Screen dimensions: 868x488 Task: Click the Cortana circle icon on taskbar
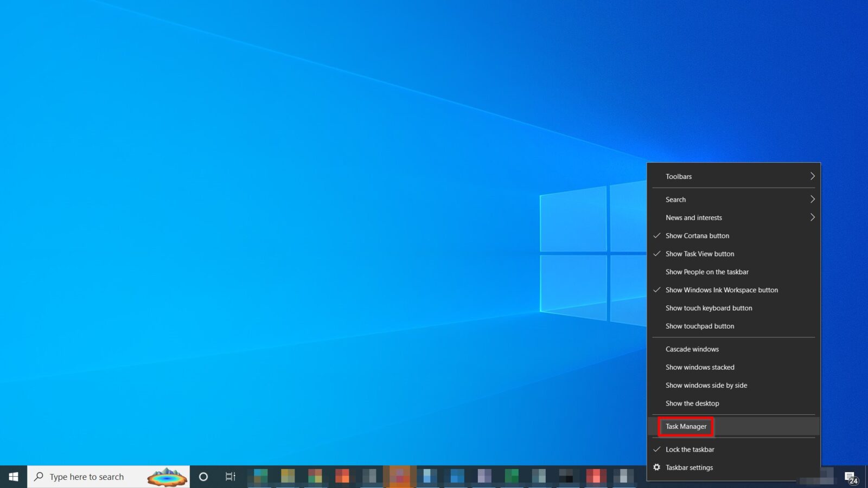tap(203, 477)
